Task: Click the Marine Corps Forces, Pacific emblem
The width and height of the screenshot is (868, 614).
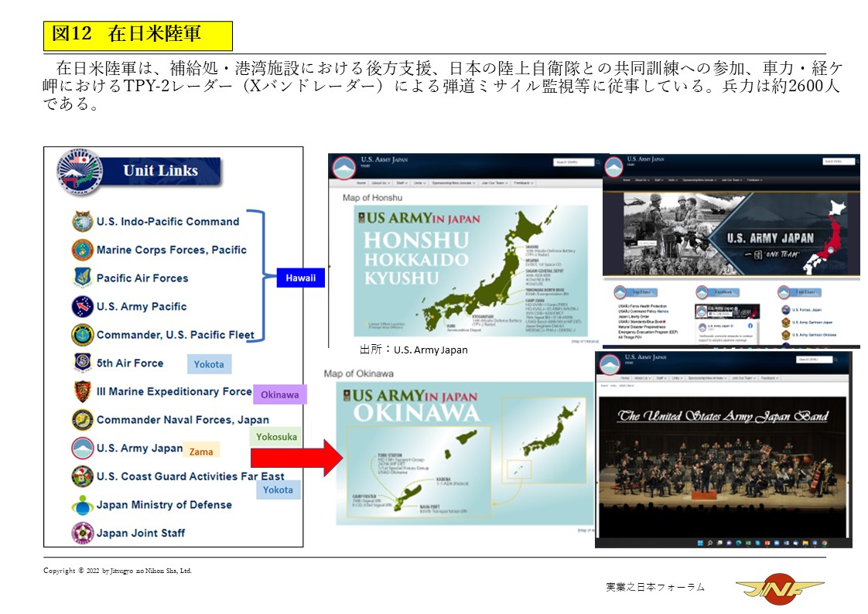Action: point(82,250)
